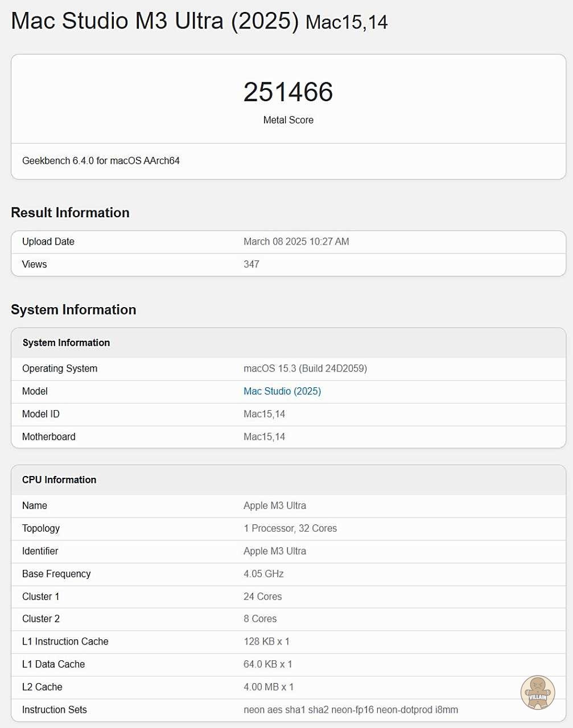Click the Model ID row's Mac15,14 value

point(264,414)
